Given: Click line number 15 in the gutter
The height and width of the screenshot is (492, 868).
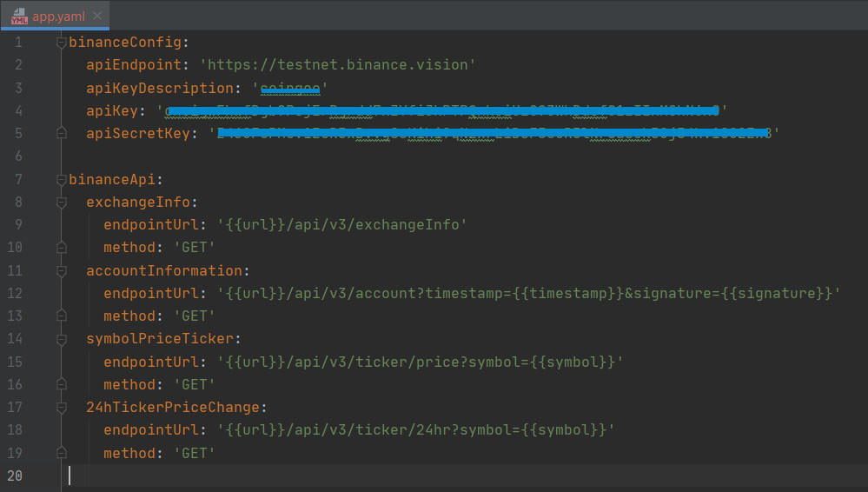Looking at the screenshot, I should (x=15, y=362).
